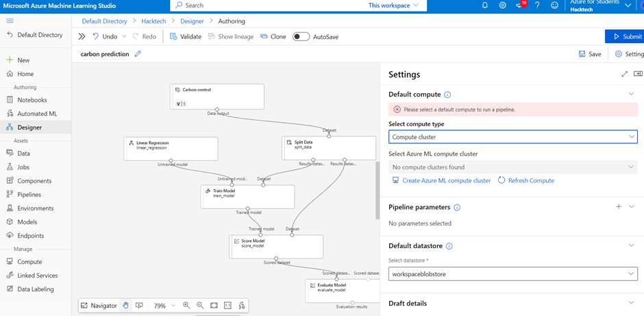This screenshot has height=316, width=644.
Task: Open the feedback megaphone with 10 badge
Action: 521,5
